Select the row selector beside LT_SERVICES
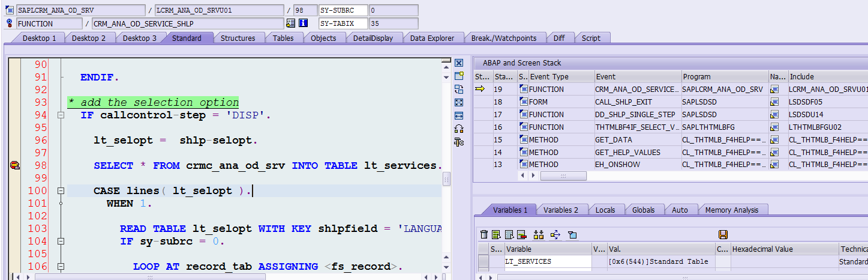 pos(483,261)
